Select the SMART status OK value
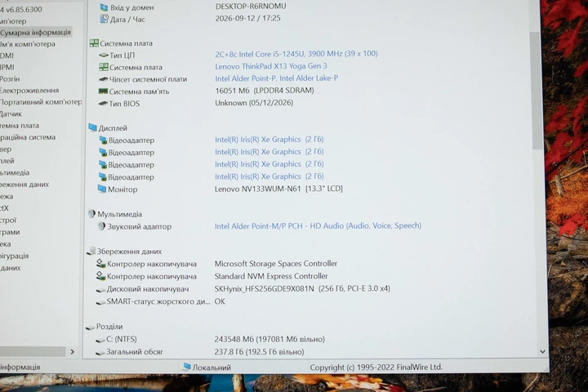588x392 pixels. point(220,301)
